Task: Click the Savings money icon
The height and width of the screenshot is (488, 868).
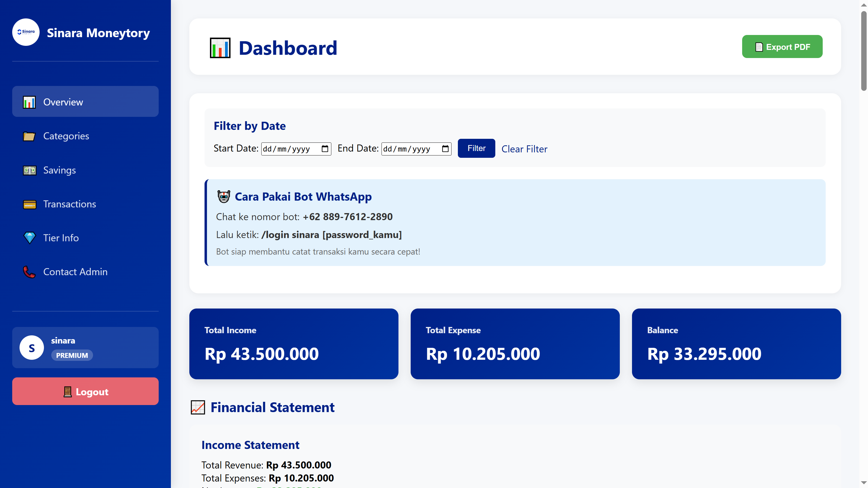Action: click(x=30, y=170)
